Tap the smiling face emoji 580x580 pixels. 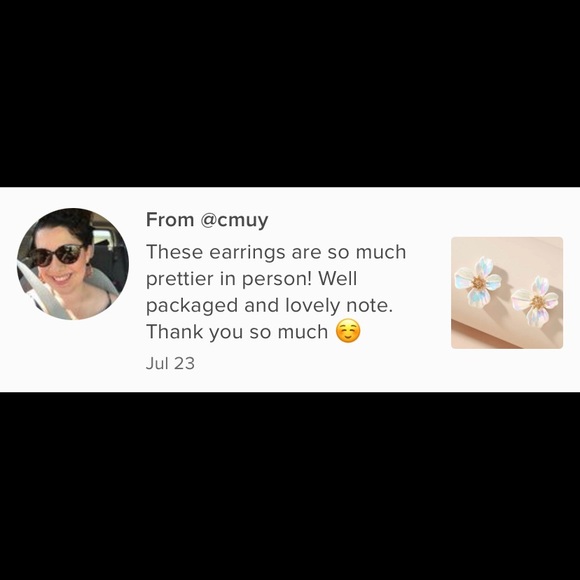pyautogui.click(x=348, y=331)
